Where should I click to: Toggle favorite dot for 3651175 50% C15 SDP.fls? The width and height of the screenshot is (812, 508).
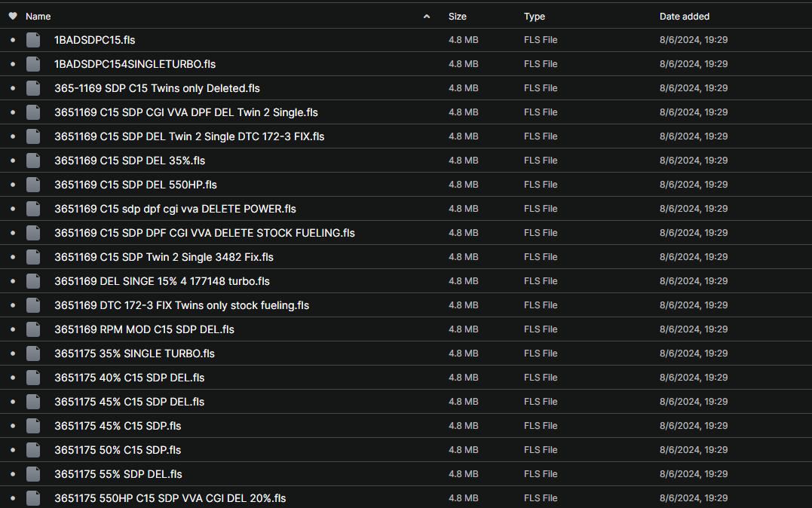pyautogui.click(x=13, y=450)
